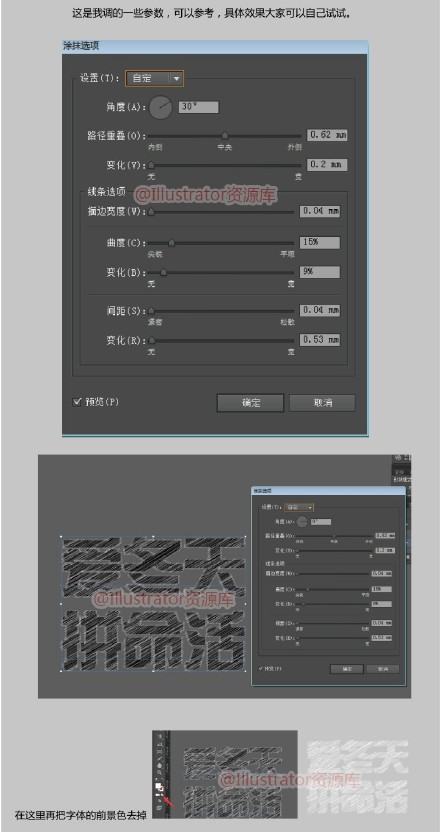Click the Fill color swatch in bottom toolbar
This screenshot has height=832, width=440.
pos(158,786)
